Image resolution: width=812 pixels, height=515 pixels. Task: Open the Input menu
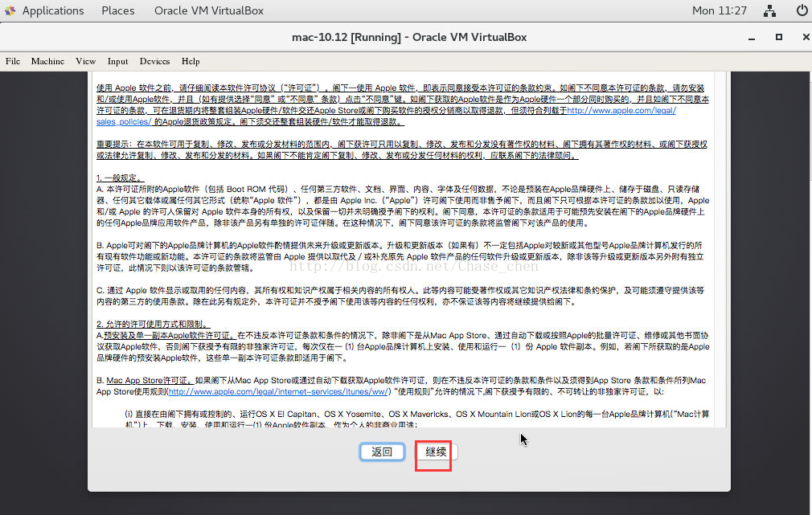tap(117, 61)
